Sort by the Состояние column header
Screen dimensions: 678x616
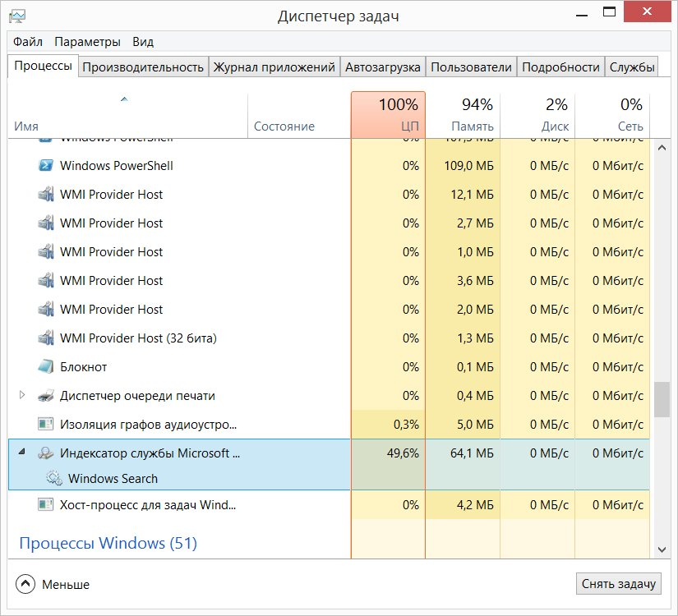tap(299, 115)
